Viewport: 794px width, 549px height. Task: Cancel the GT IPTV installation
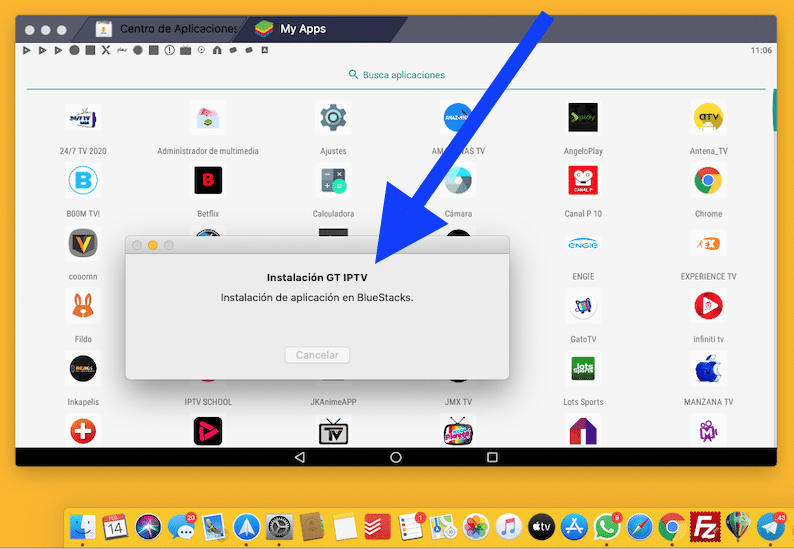pos(317,355)
